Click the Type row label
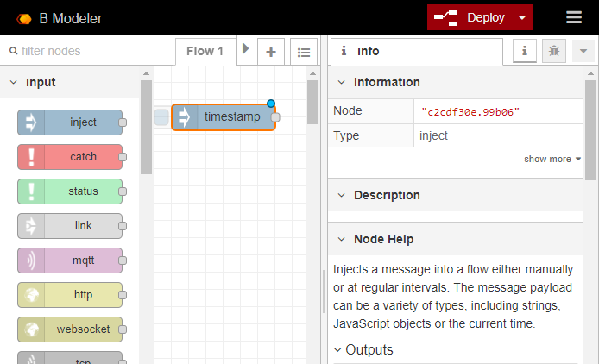Screen dimensions: 599x364 pos(346,135)
